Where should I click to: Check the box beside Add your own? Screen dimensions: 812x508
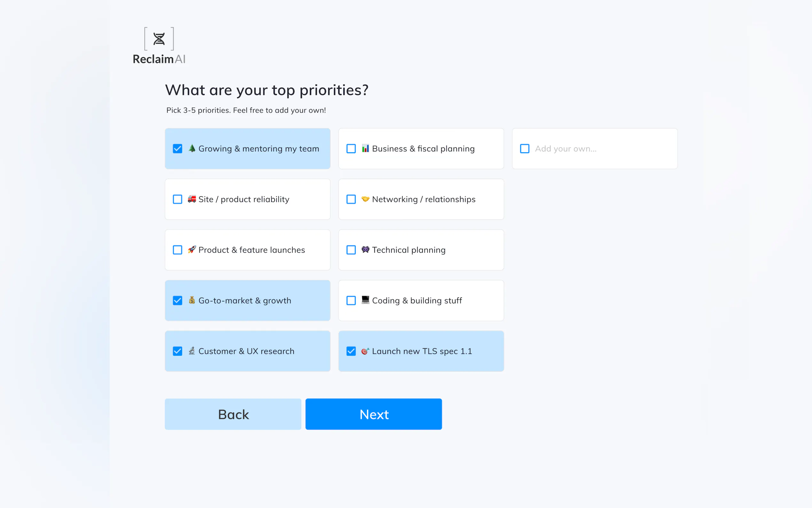[525, 148]
